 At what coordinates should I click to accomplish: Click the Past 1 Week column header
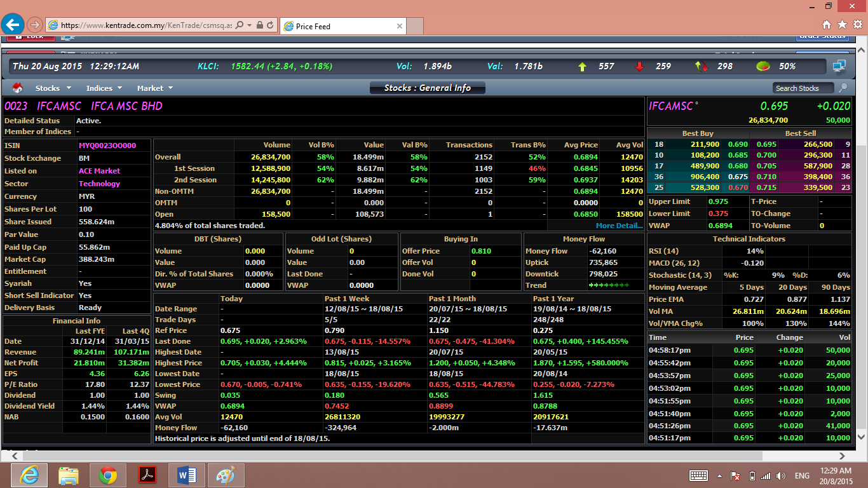[347, 299]
